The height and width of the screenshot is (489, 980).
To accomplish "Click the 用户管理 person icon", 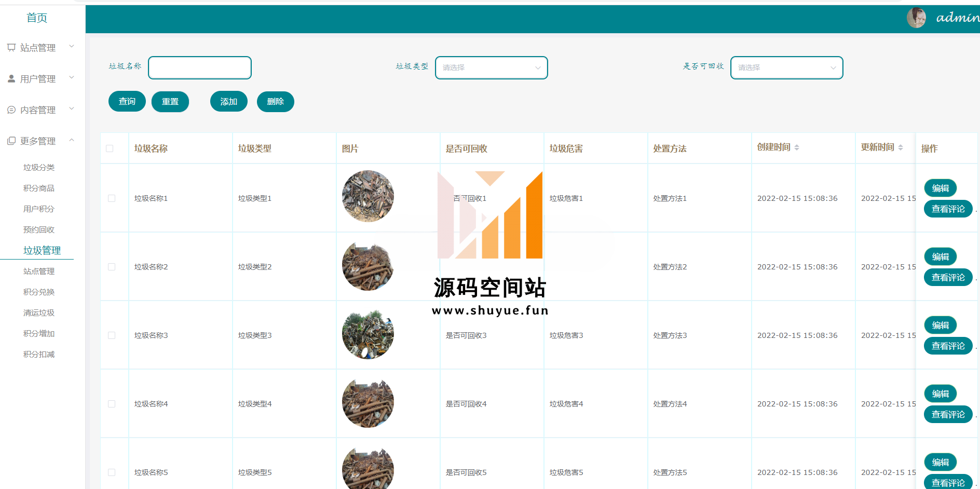I will 11,79.
